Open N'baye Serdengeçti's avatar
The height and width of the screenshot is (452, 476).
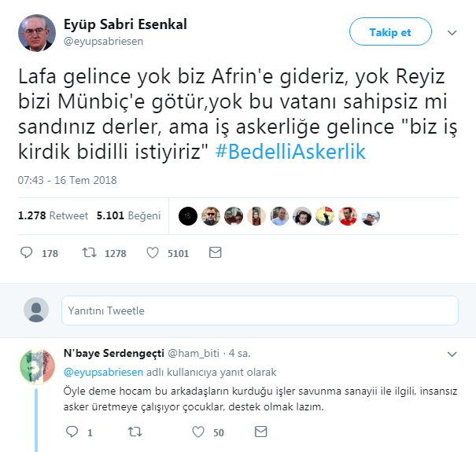tap(37, 366)
